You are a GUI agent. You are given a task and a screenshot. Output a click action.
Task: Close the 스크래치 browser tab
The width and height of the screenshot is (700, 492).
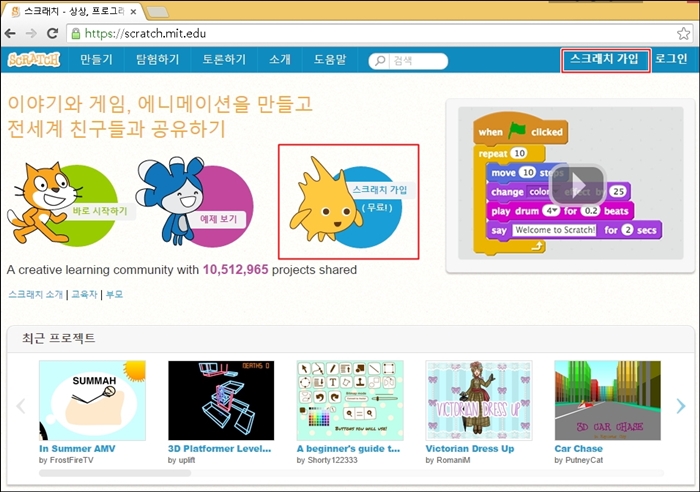pyautogui.click(x=133, y=12)
